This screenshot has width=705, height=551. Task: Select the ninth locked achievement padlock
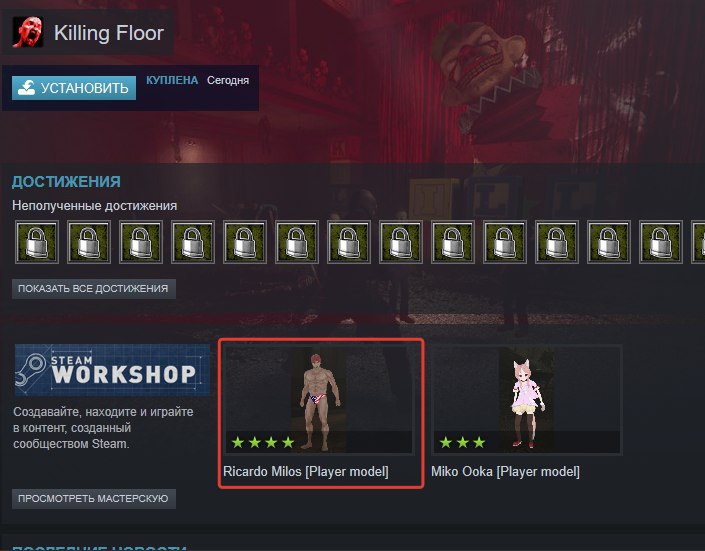pos(453,242)
